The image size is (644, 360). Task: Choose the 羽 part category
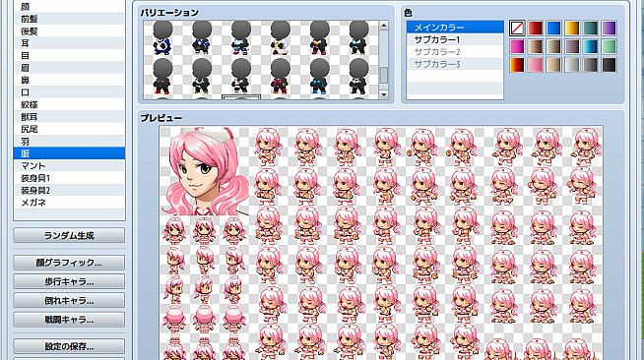(69, 142)
